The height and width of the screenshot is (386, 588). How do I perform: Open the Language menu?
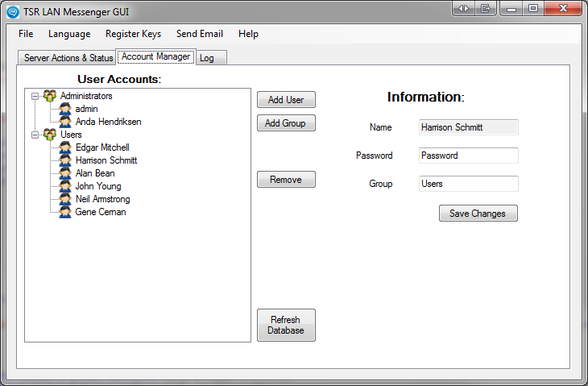pos(69,34)
